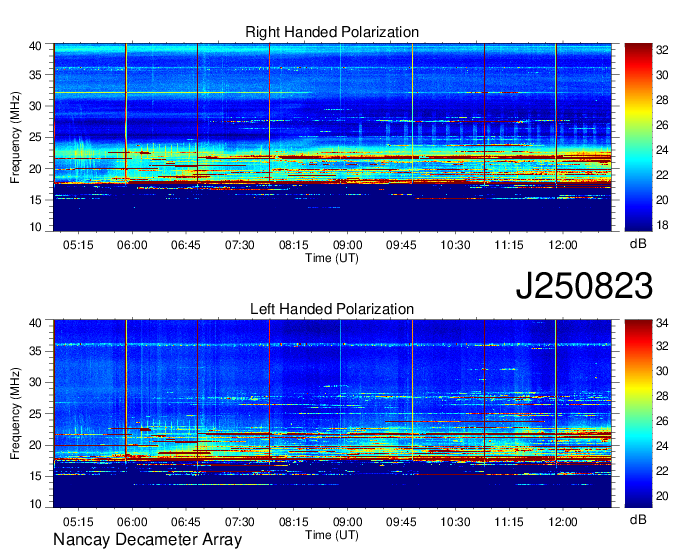Click the 06:45 tick on lower time axis
Screen dimensions: 680x552
[x=186, y=522]
